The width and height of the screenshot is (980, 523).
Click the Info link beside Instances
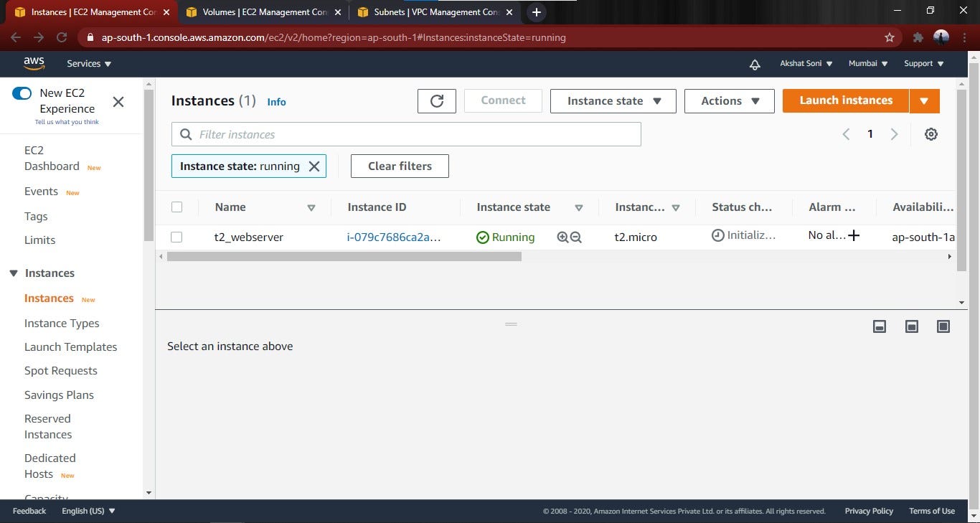tap(276, 102)
